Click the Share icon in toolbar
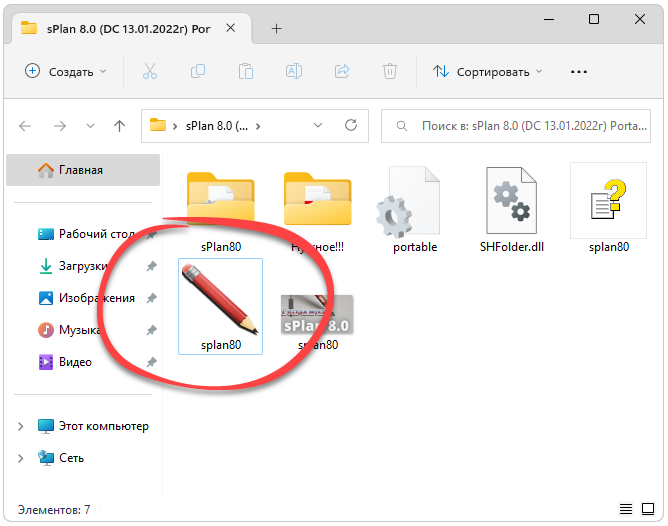Screen dimensions: 668x526 coord(342,72)
